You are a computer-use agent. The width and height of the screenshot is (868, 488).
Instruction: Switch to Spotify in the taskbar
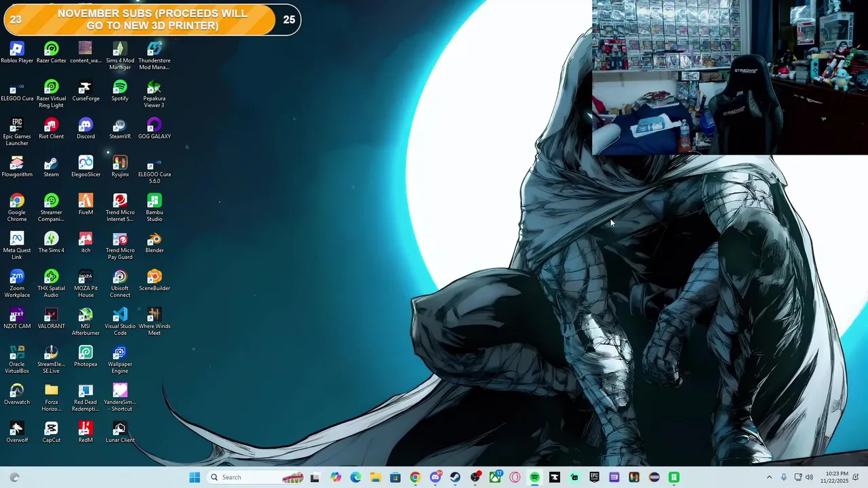click(534, 477)
